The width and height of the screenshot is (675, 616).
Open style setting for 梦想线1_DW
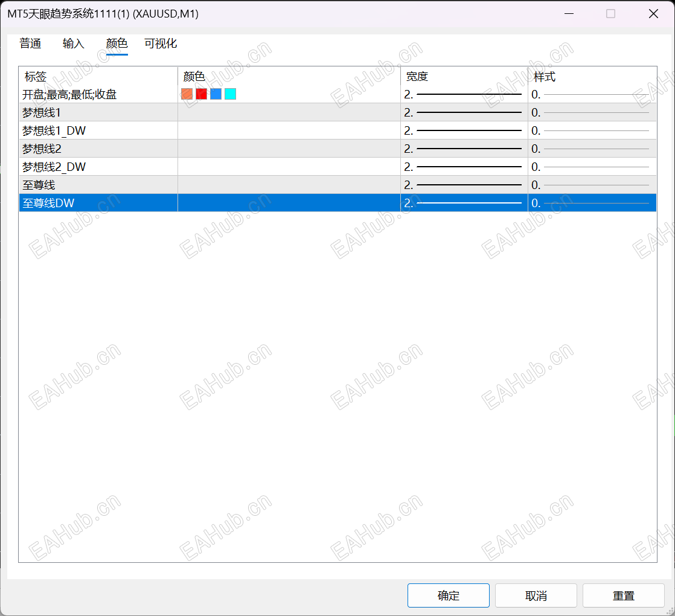592,130
